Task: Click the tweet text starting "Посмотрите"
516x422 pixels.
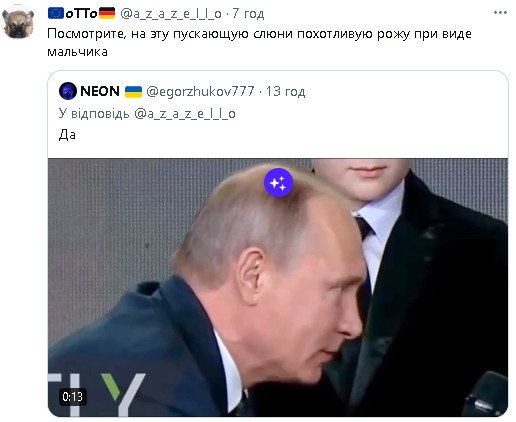Action: pos(259,43)
